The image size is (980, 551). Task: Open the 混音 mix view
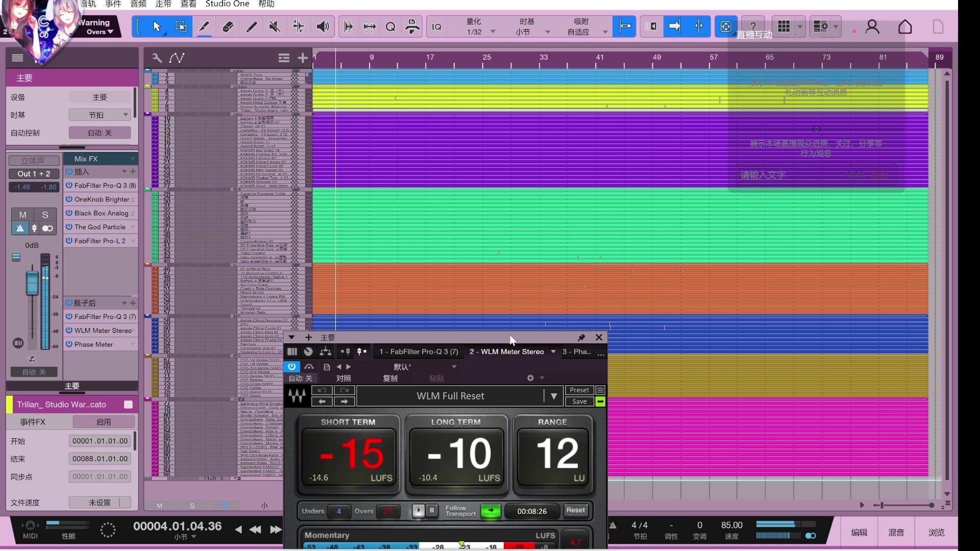tap(896, 532)
